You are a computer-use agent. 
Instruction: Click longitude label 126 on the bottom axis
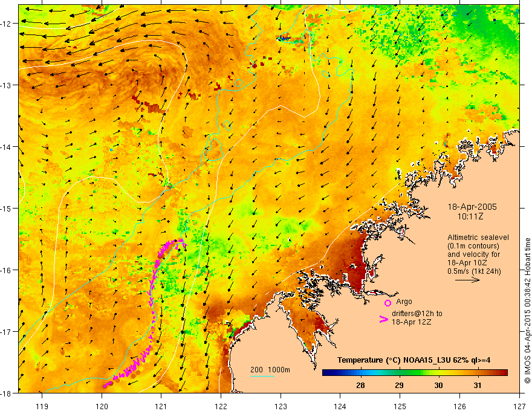tap(459, 406)
